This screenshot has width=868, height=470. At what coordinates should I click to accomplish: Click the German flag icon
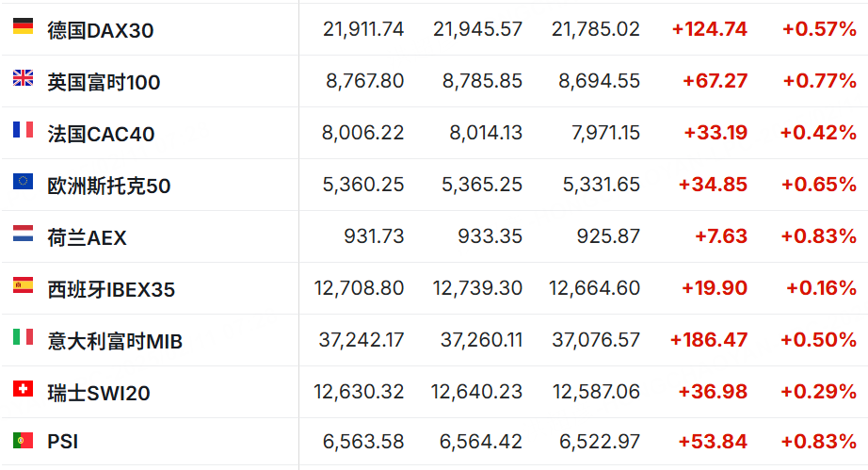point(23,26)
